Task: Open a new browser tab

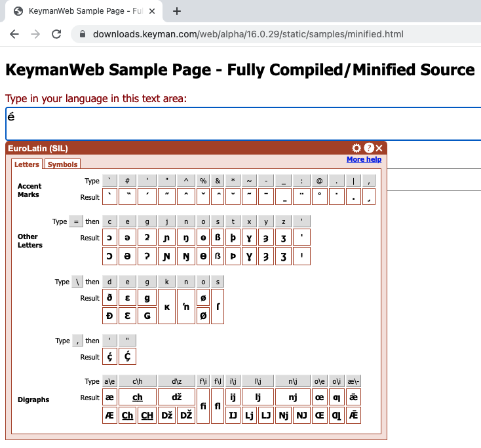Action: pos(177,11)
